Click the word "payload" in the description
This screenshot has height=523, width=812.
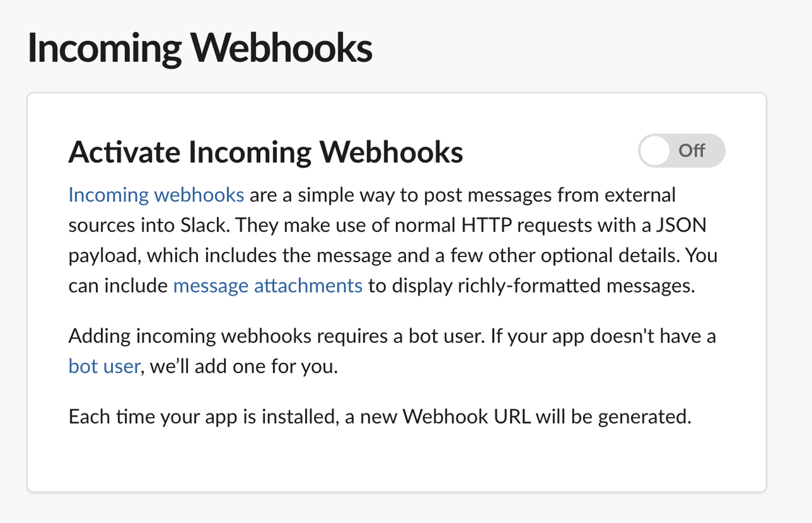click(x=102, y=255)
